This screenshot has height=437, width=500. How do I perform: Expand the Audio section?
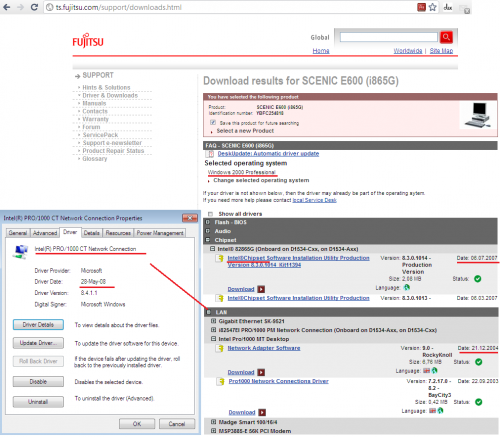[208, 231]
